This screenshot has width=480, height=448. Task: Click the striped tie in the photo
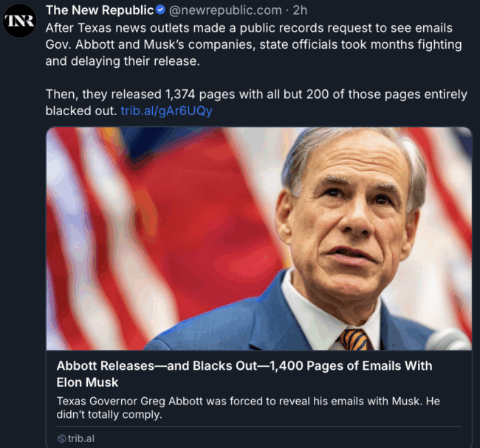pyautogui.click(x=353, y=339)
